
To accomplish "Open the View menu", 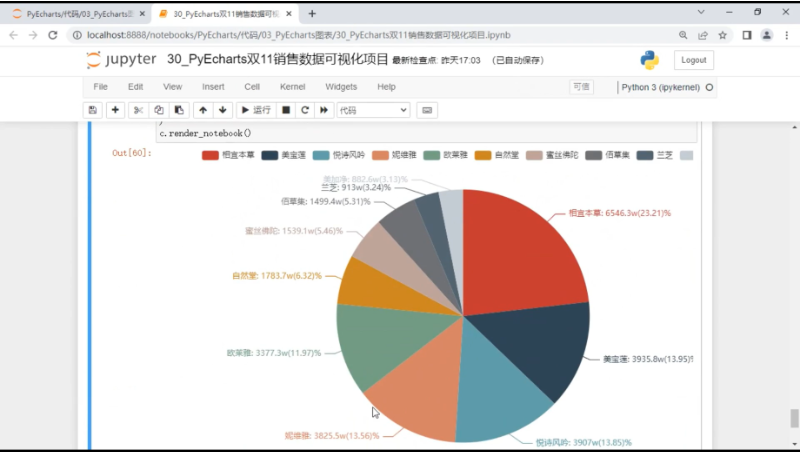I will [x=172, y=87].
